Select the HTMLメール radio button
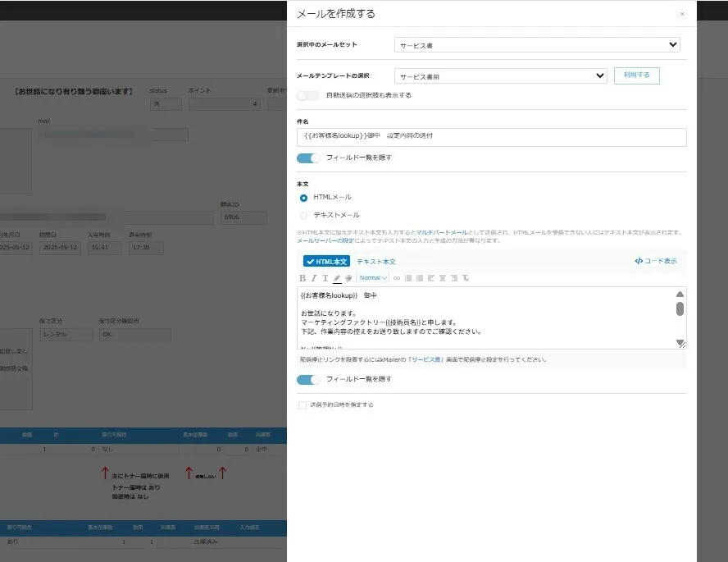 click(x=304, y=198)
